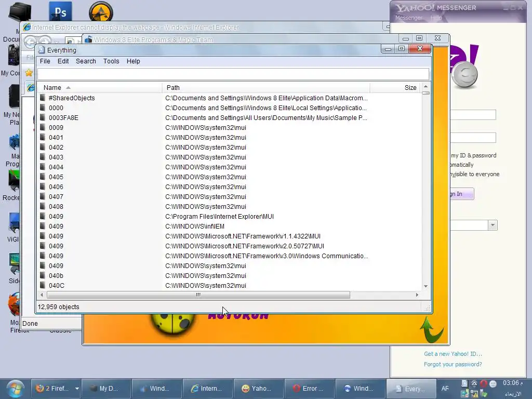
Task: Open the Help menu in Everything
Action: point(134,61)
